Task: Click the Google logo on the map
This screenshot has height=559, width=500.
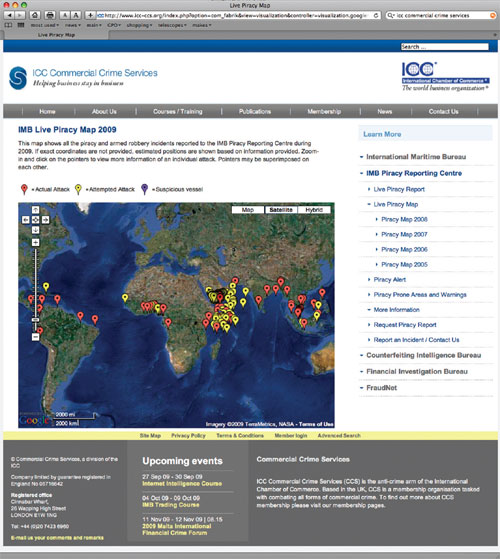Action: click(34, 420)
